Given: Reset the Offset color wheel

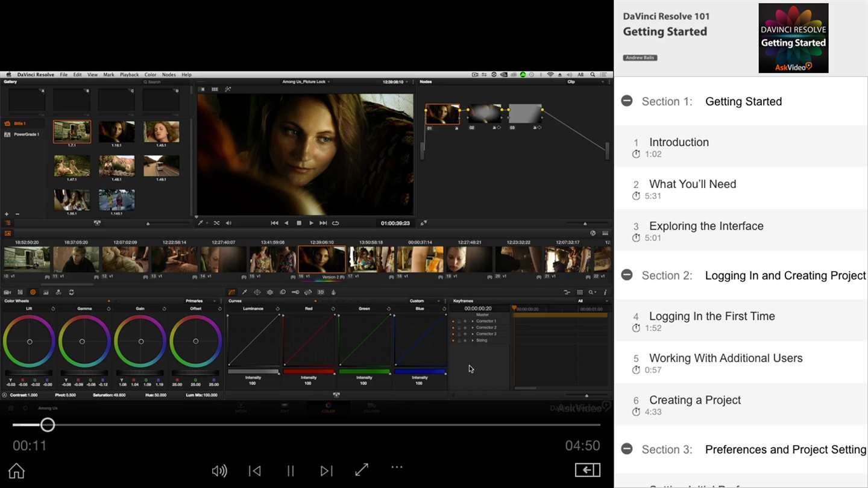Looking at the screenshot, I should (219, 308).
